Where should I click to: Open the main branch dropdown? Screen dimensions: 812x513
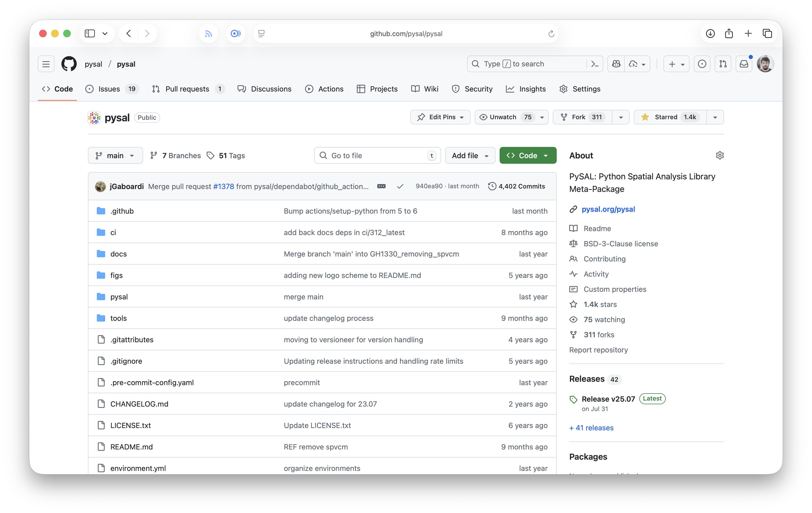tap(115, 156)
